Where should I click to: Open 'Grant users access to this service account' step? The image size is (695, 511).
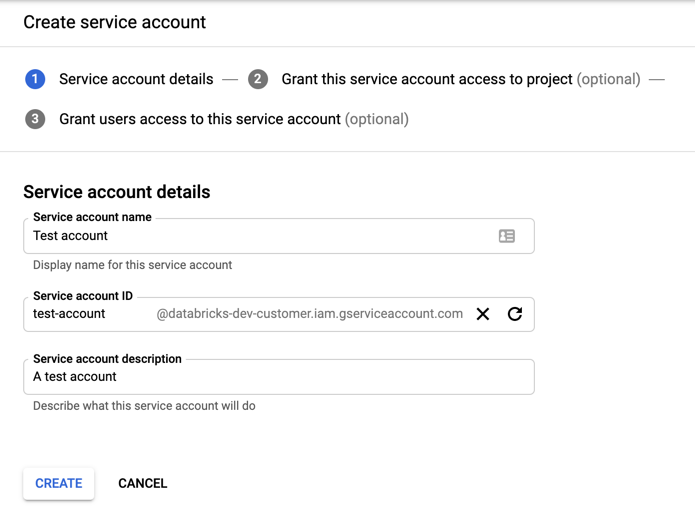click(200, 119)
